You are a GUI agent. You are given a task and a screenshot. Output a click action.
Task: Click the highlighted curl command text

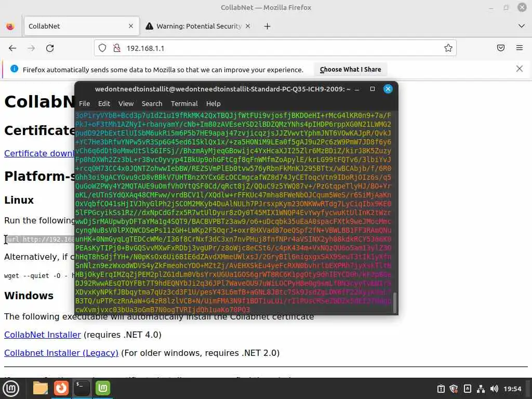[x=41, y=240]
